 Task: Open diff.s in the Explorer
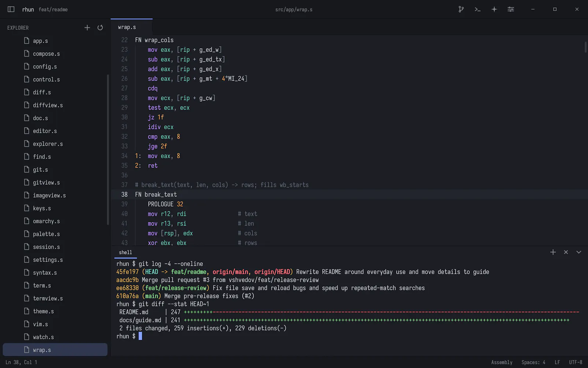point(55,92)
